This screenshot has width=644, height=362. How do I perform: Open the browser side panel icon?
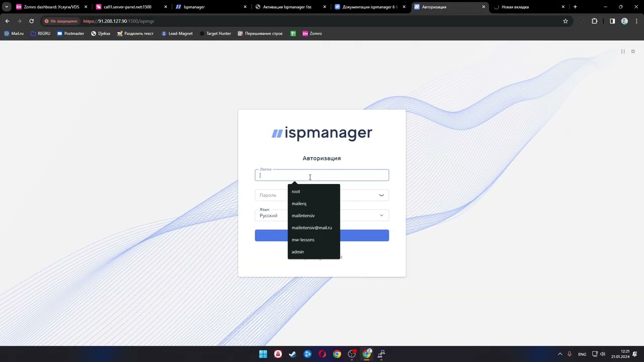point(612,21)
